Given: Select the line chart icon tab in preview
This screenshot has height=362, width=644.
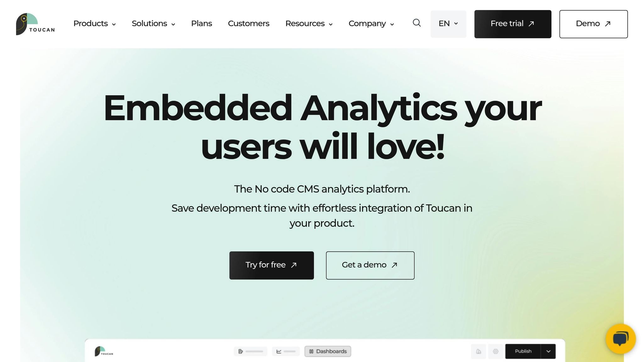Looking at the screenshot, I should coord(286,351).
